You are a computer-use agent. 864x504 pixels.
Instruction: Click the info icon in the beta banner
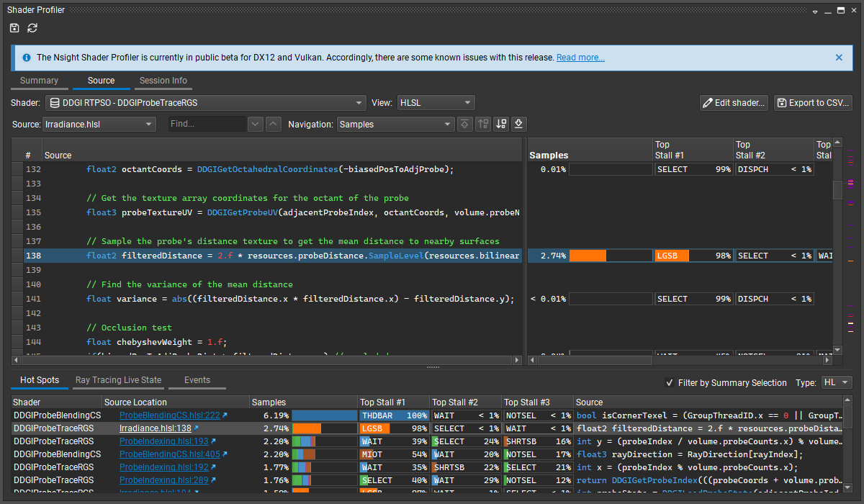tap(27, 57)
